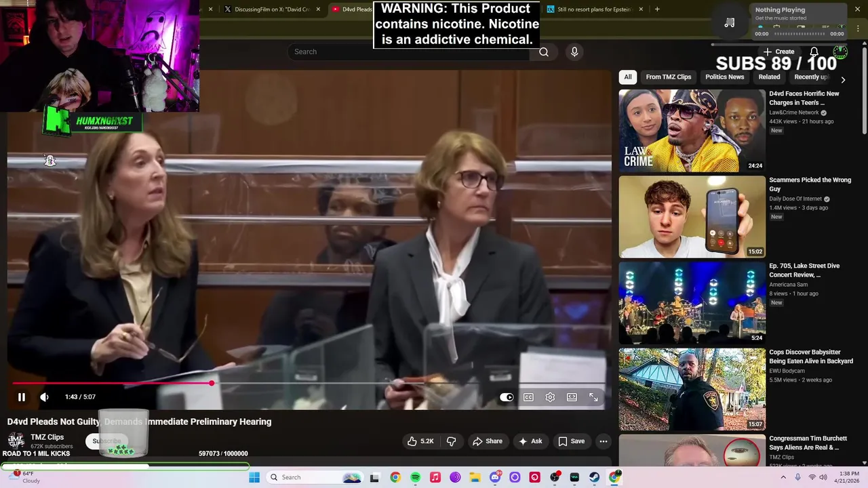Viewport: 868px width, 488px height.
Task: Select Politics News filter chip
Action: click(x=724, y=77)
